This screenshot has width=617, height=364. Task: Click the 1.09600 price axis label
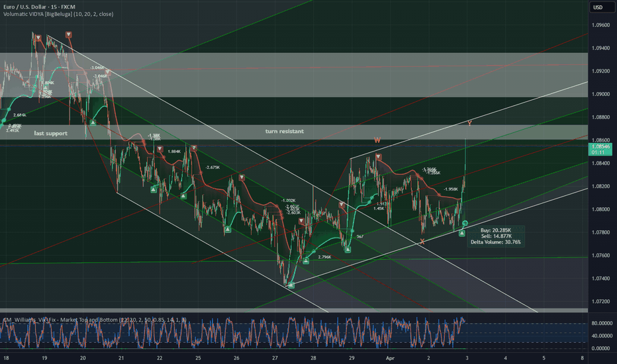coord(600,25)
